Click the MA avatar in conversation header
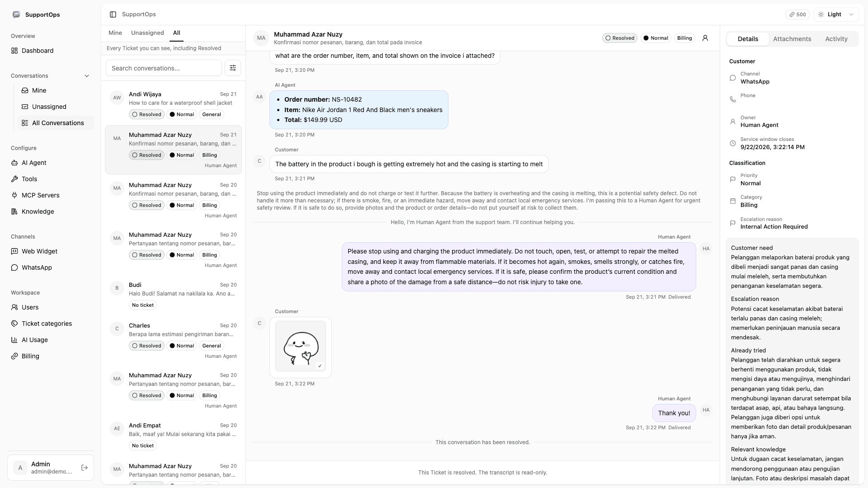Image resolution: width=868 pixels, height=488 pixels. pyautogui.click(x=261, y=38)
